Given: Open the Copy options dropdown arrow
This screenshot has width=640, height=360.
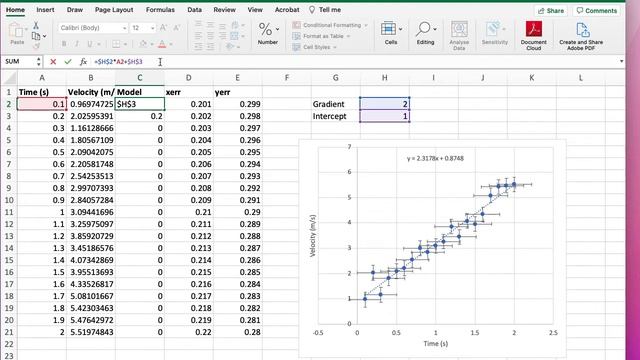Looking at the screenshot, I should tap(44, 36).
